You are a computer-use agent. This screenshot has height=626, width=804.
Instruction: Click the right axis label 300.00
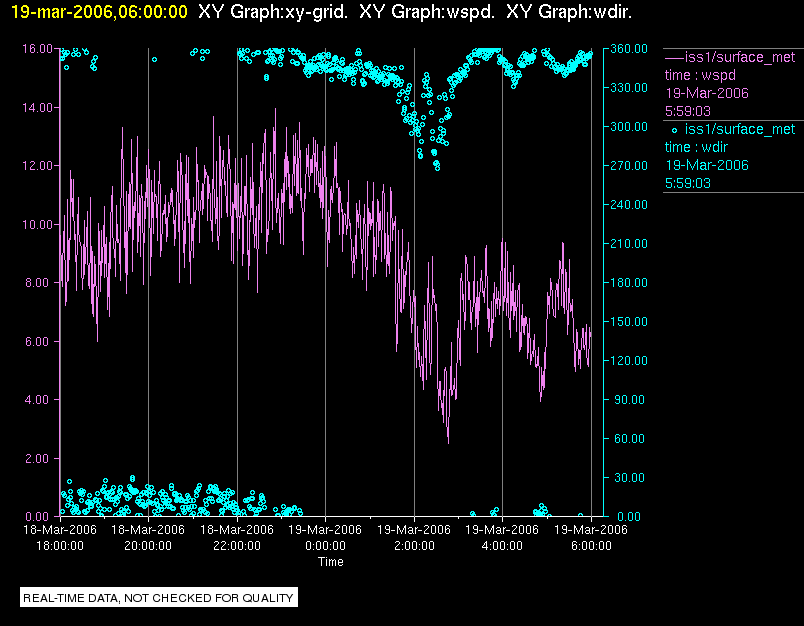[629, 127]
